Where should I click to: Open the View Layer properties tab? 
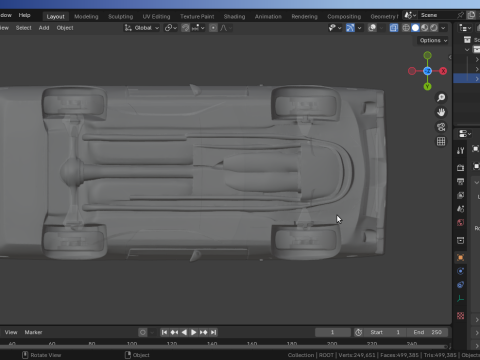461,195
